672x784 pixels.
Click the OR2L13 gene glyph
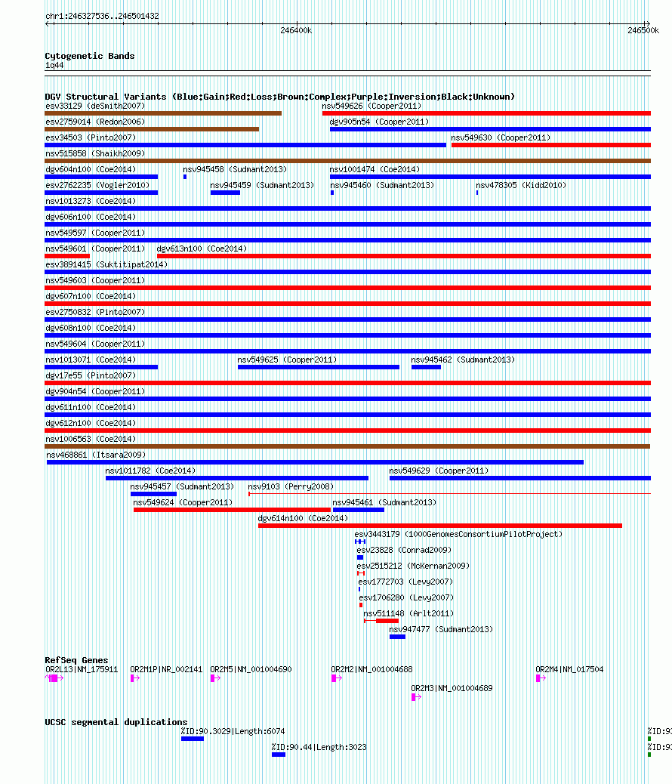click(x=54, y=678)
